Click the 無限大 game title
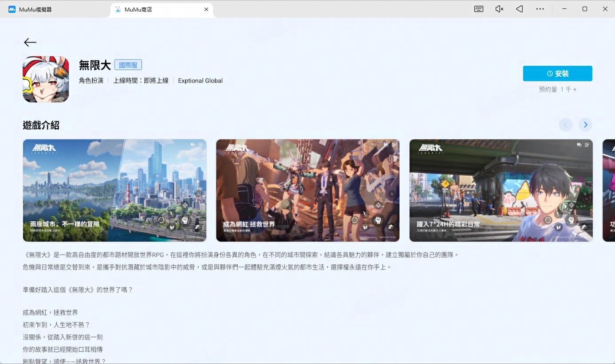This screenshot has height=364, width=615. (x=95, y=65)
